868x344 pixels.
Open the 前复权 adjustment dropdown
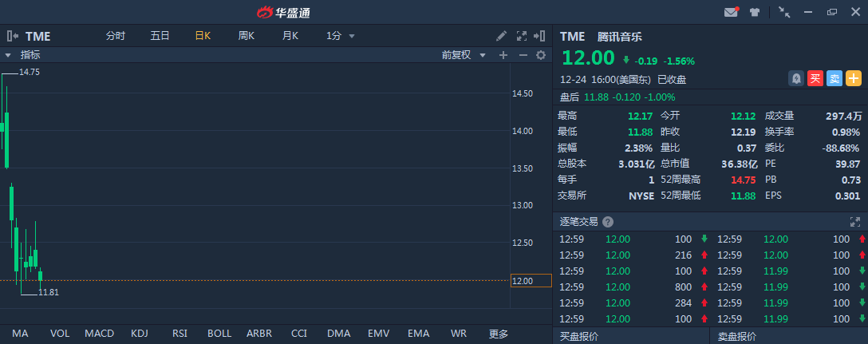click(463, 55)
